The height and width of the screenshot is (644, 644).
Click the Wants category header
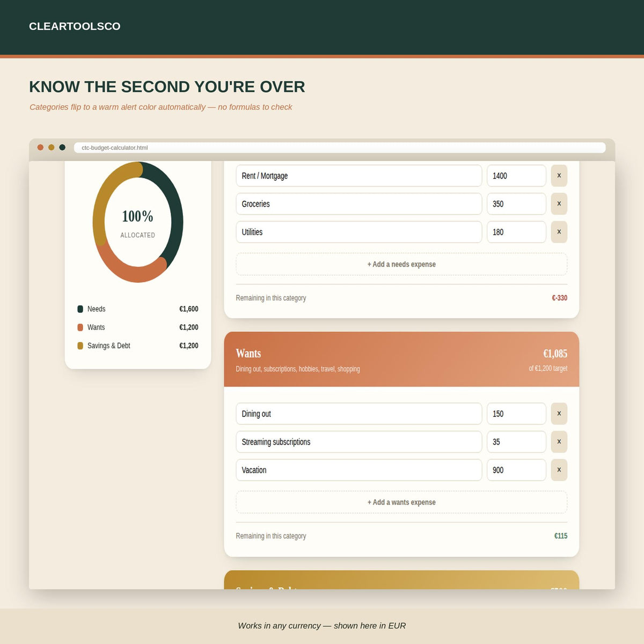[x=401, y=359]
